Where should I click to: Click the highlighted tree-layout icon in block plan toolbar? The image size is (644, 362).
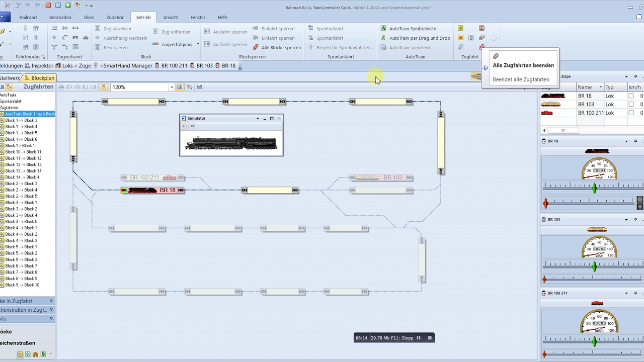pyautogui.click(x=104, y=87)
